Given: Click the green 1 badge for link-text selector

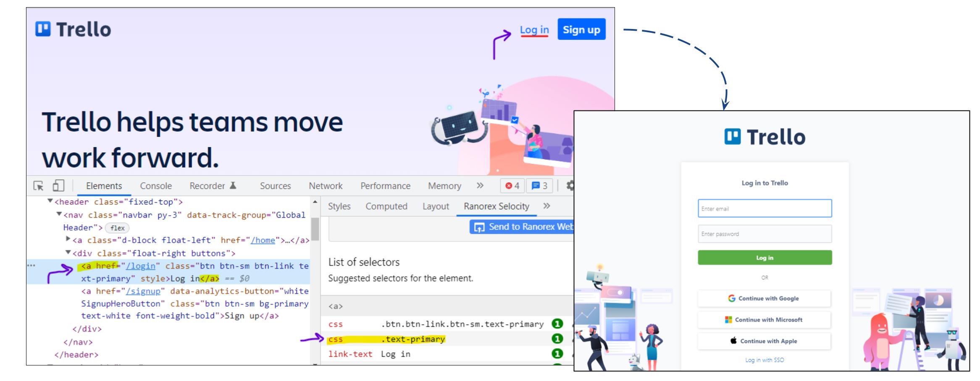Looking at the screenshot, I should coord(557,354).
